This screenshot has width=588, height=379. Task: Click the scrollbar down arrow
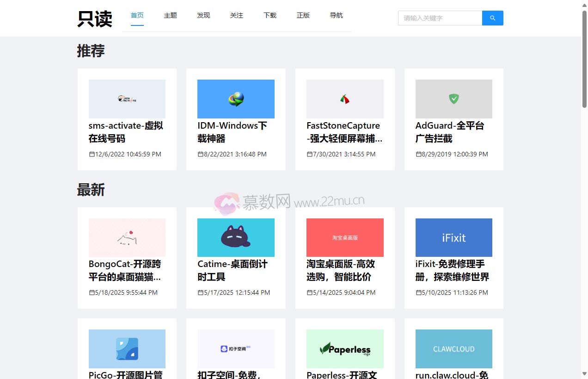pyautogui.click(x=584, y=374)
